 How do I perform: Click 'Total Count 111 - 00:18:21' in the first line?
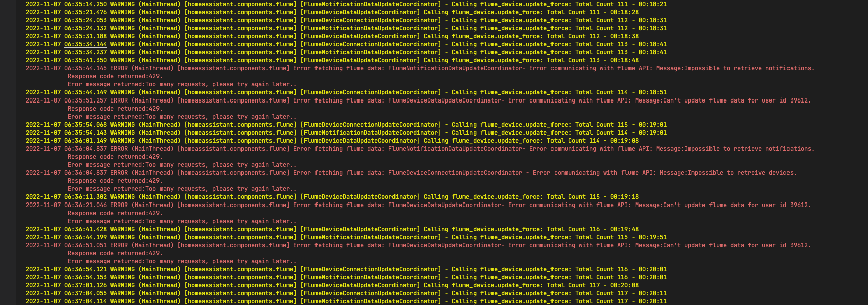621,4
